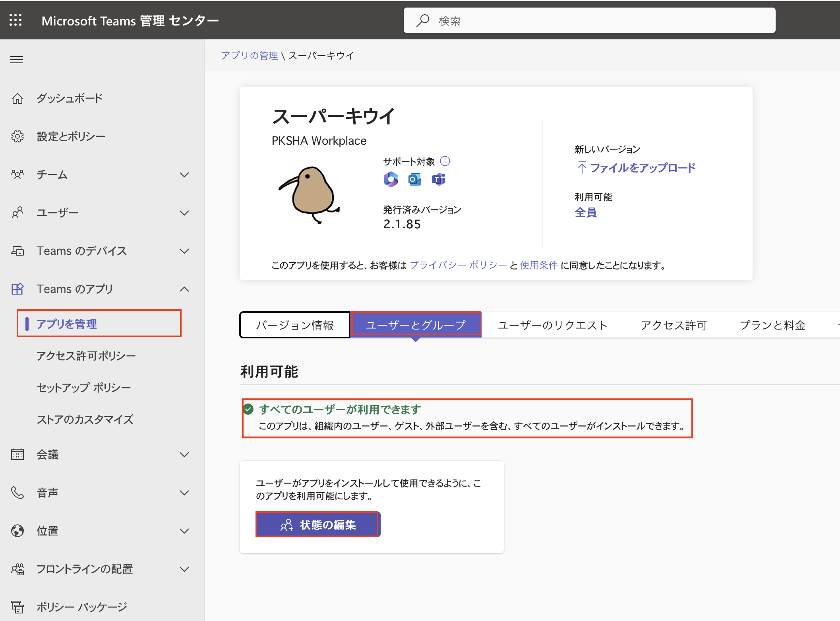
Task: Click the すべてのユーザーが利用できます status text
Action: tap(340, 409)
